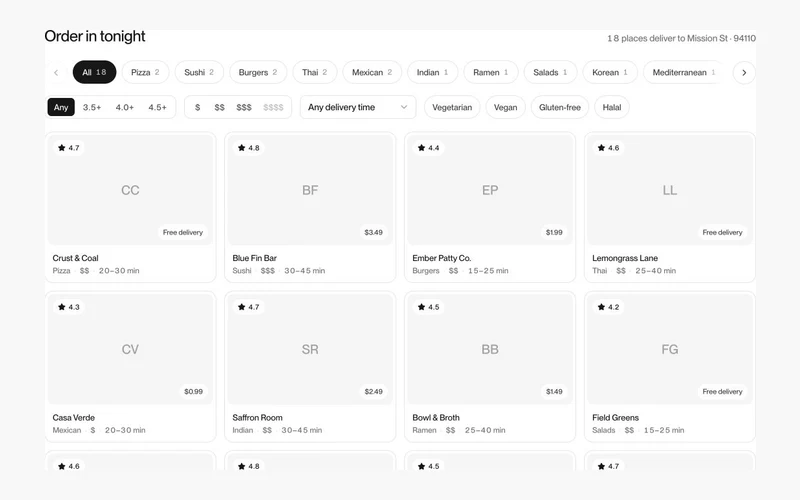This screenshot has width=800, height=500.
Task: Click the Field Greens restaurant name
Action: click(x=616, y=417)
